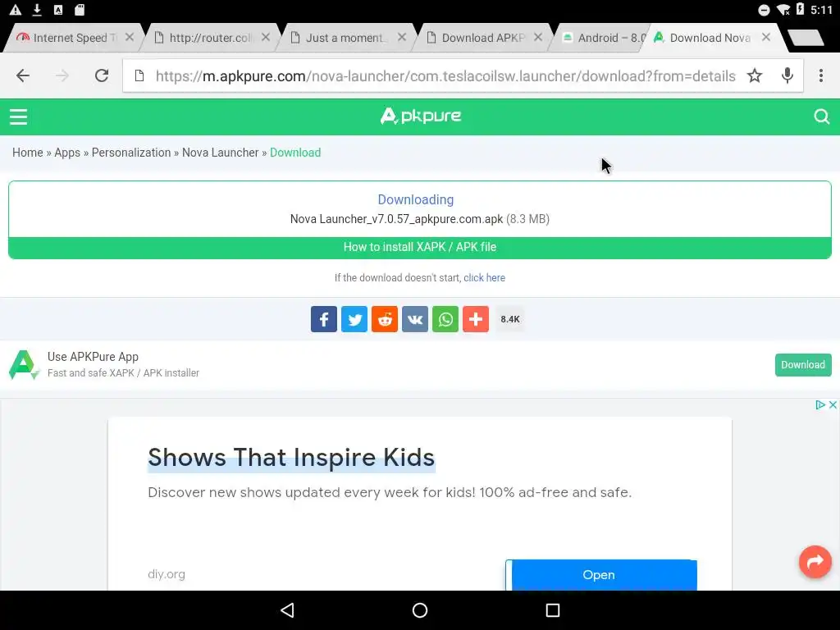The width and height of the screenshot is (840, 630).
Task: Click the 'Use APKPure App' title
Action: tap(94, 357)
